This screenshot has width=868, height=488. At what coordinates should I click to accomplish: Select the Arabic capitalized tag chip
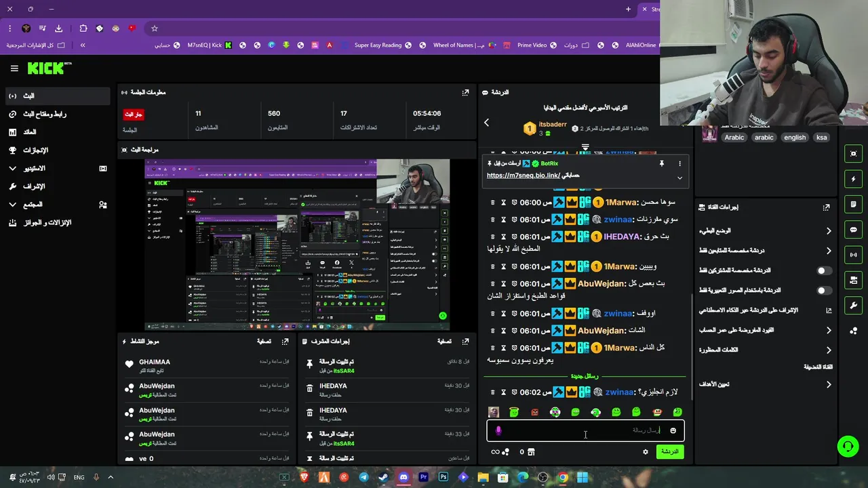pyautogui.click(x=734, y=137)
